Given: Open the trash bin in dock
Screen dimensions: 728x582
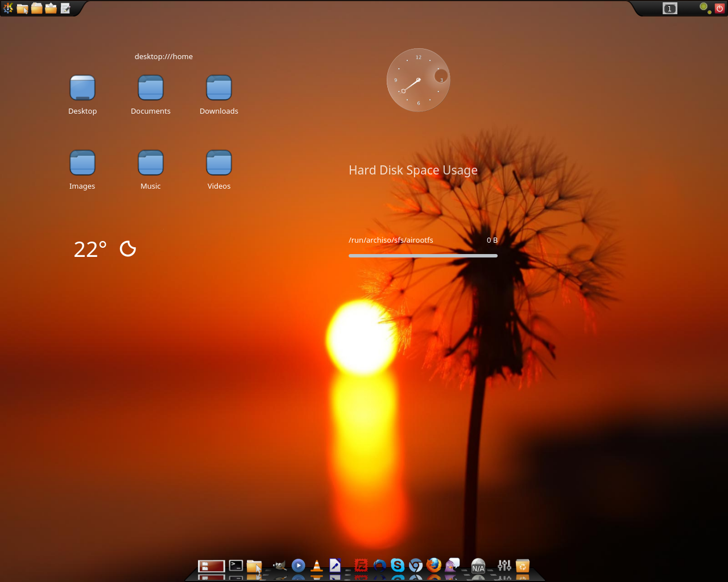Looking at the screenshot, I should coord(523,566).
